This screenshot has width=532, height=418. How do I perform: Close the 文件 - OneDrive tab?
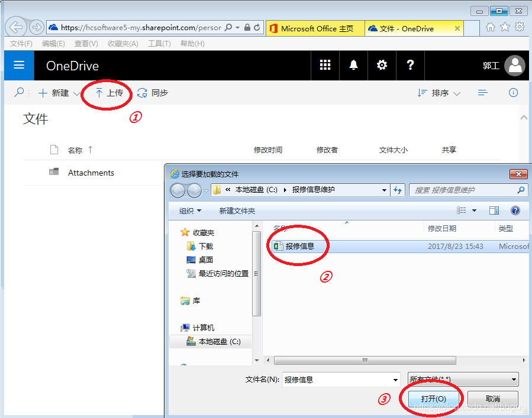tap(457, 28)
